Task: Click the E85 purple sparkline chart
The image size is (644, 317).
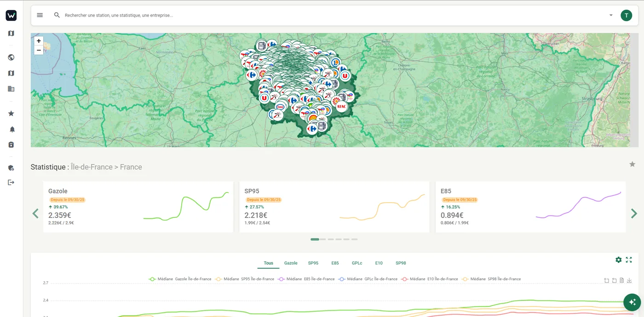Action: tap(578, 205)
